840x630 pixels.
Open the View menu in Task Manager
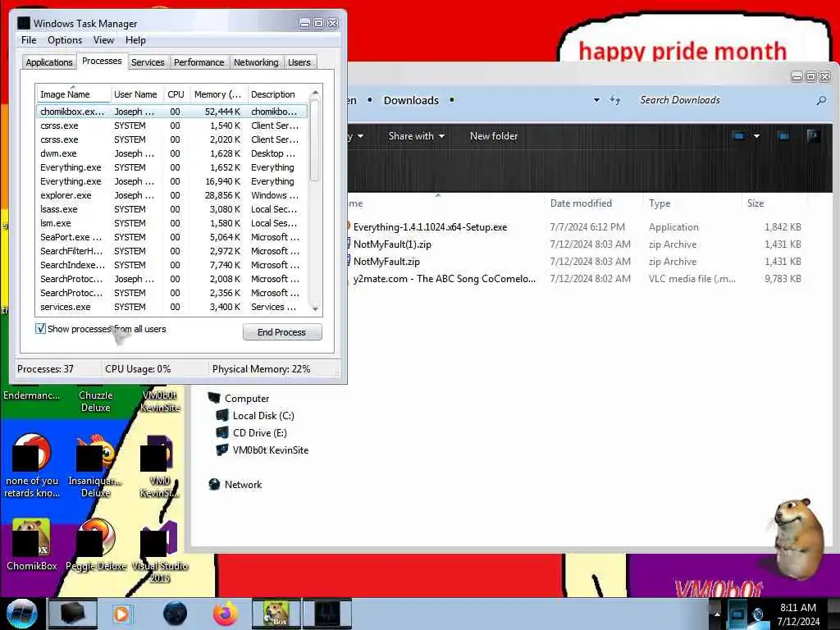pos(103,40)
